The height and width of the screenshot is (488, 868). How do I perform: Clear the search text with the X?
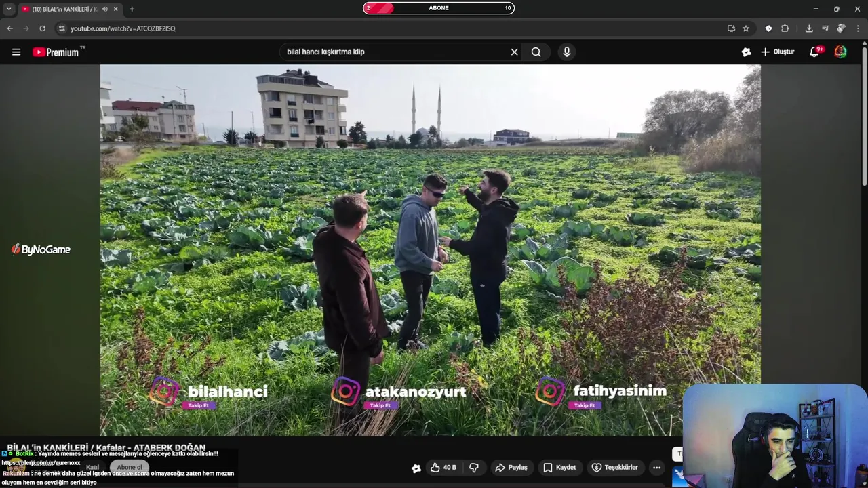(514, 52)
